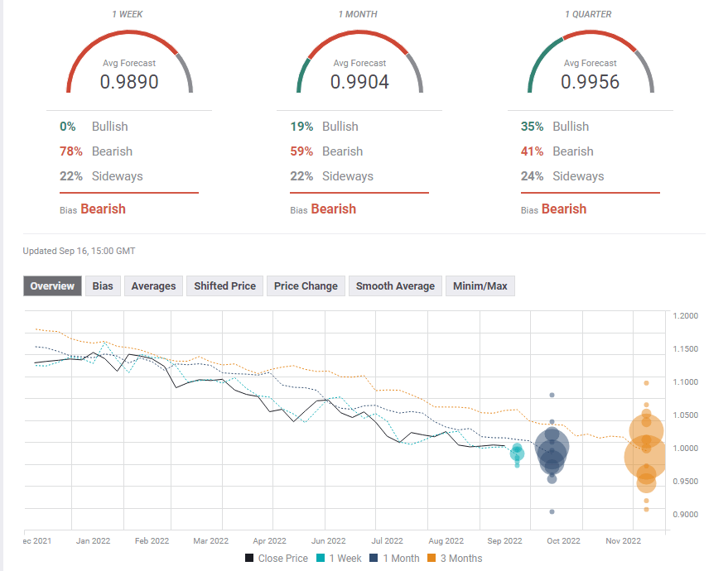Click the large orange November forecast bubble
The height and width of the screenshot is (571, 728).
[x=645, y=457]
